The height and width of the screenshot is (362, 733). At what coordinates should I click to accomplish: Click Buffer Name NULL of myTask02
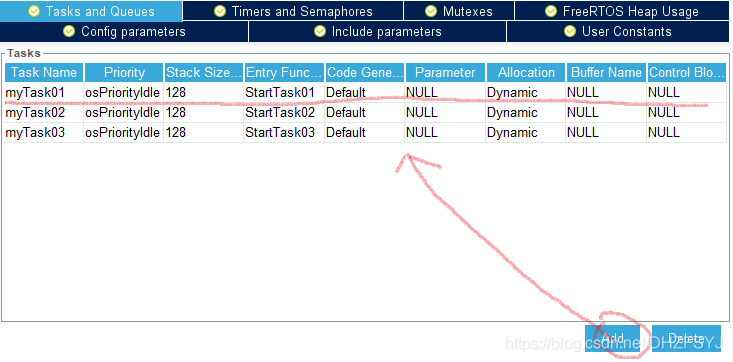pos(606,113)
